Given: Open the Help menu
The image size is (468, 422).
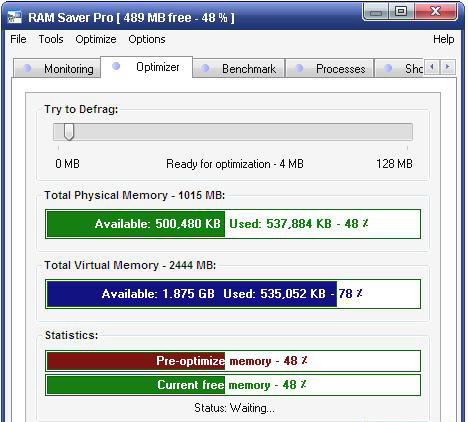Looking at the screenshot, I should tap(443, 39).
